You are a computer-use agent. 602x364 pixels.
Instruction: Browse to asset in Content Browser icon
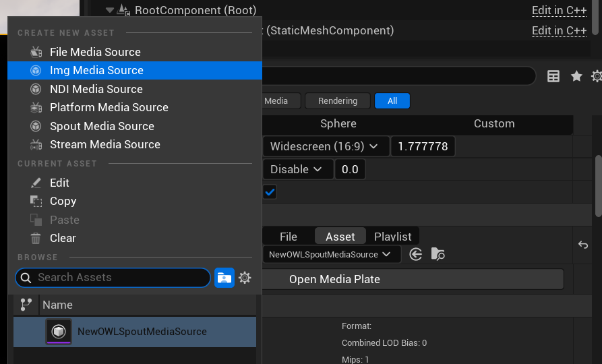(x=438, y=254)
